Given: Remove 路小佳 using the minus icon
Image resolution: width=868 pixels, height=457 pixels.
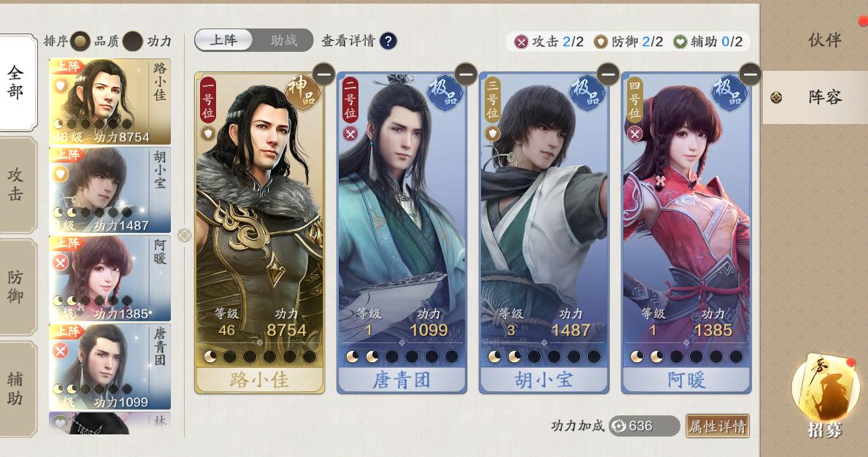Looking at the screenshot, I should [324, 74].
